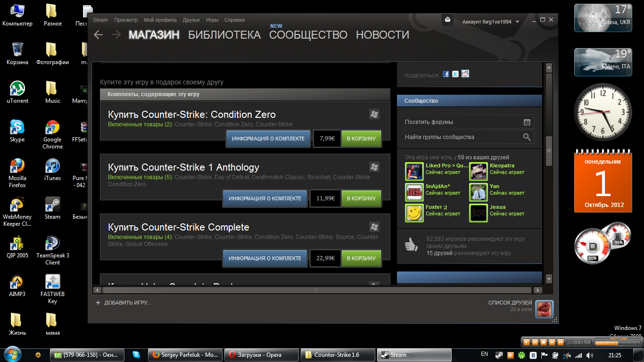
Task: View bundle info for Counter-Strike Complete
Action: [265, 258]
